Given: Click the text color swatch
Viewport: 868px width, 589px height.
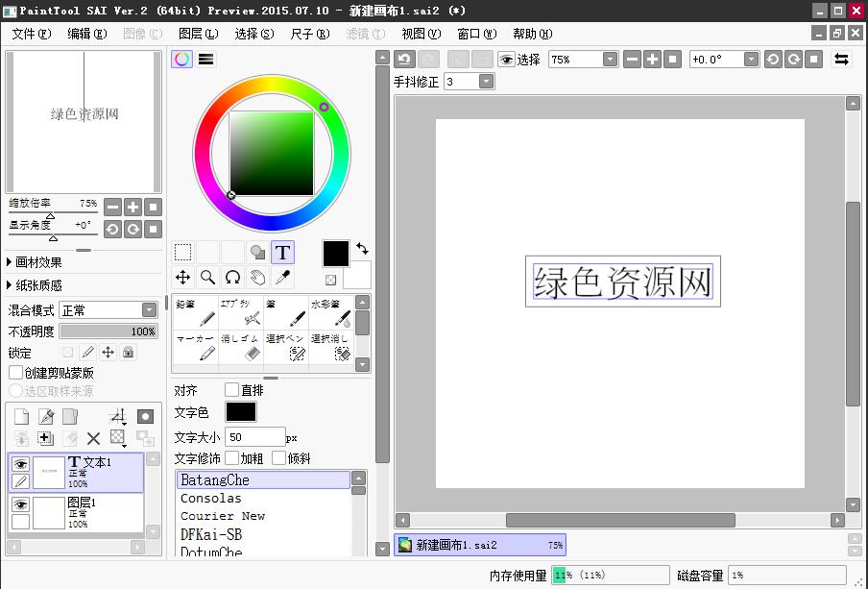Looking at the screenshot, I should click(240, 412).
